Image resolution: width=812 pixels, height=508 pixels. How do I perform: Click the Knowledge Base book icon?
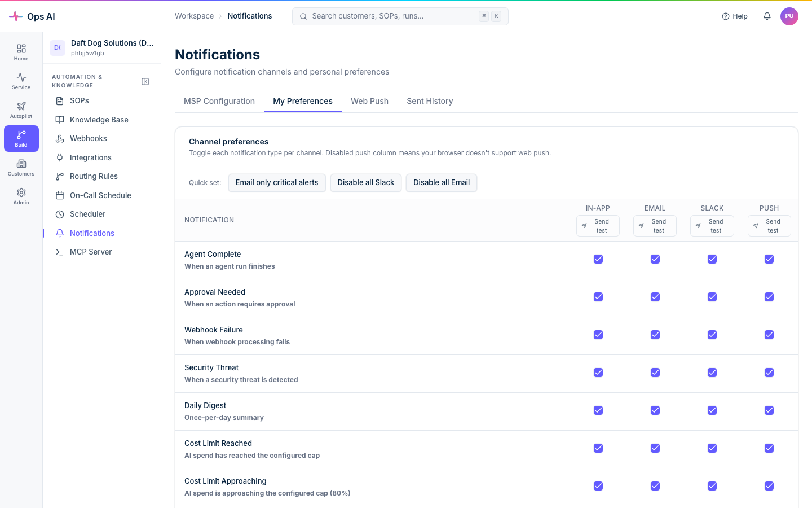60,120
